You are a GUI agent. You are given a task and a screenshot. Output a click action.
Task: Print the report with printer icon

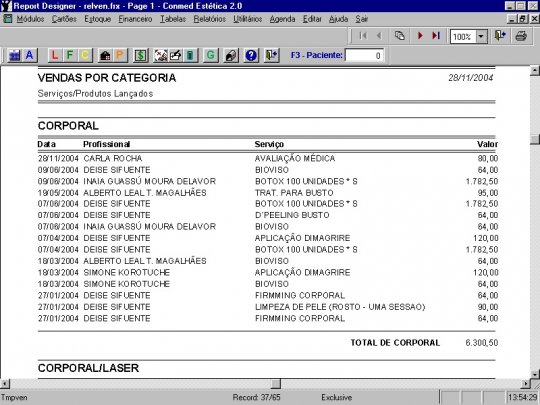[x=521, y=36]
